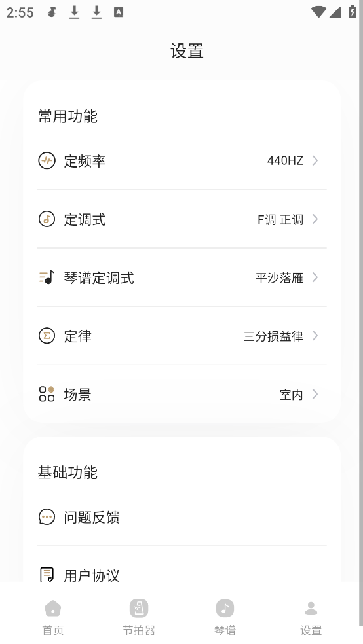Switch to the 节拍器 metronome tab

point(139,618)
